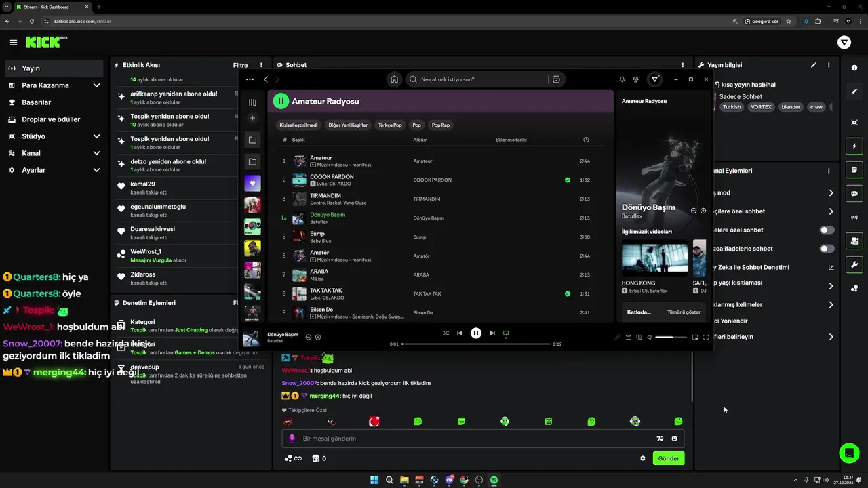Open Sohbet panel options menu
This screenshot has width=868, height=488.
pos(683,65)
